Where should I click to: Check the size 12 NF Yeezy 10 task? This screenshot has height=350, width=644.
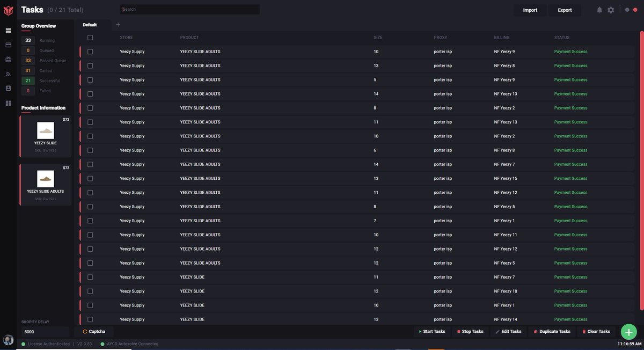click(x=90, y=291)
